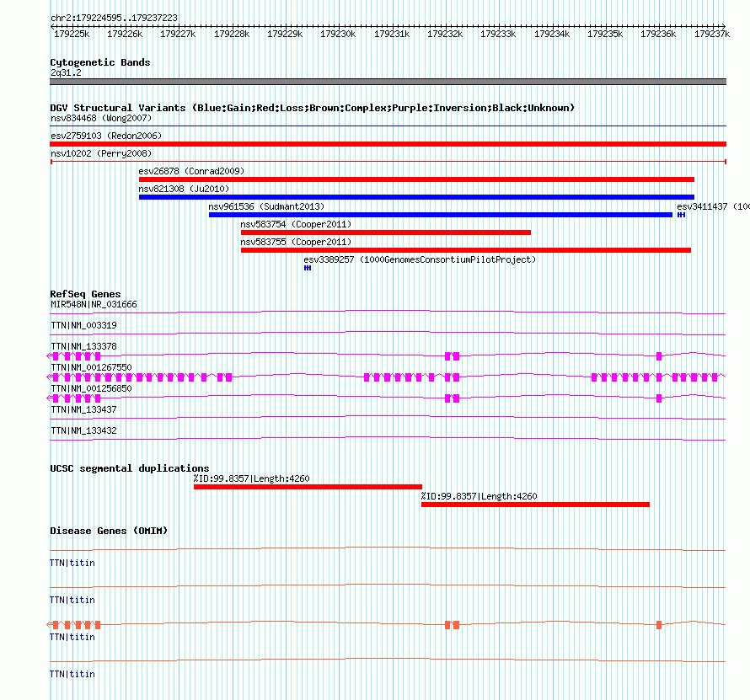Click the 179232k ruler tick label

445,34
